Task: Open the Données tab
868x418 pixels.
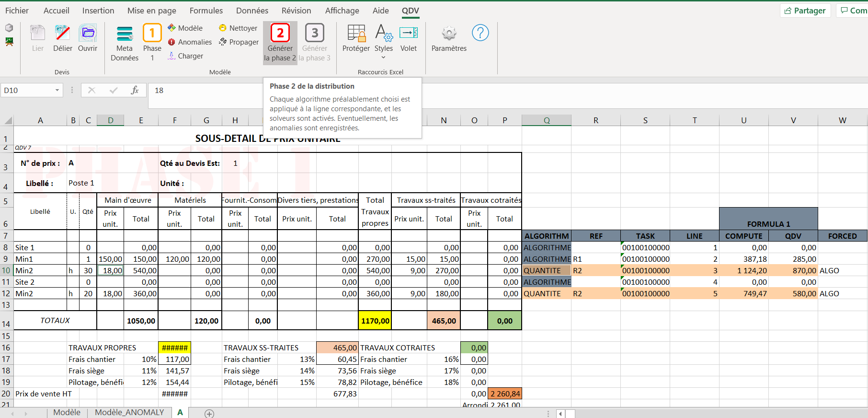Action: 252,11
